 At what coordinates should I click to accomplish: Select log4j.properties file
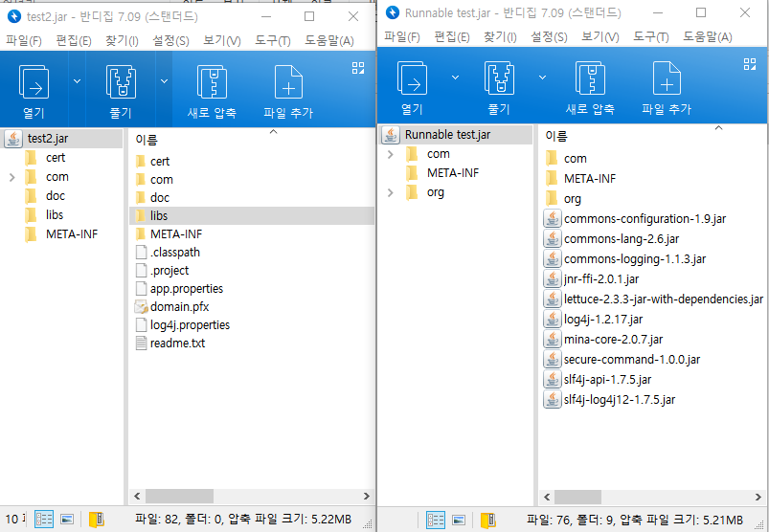pyautogui.click(x=183, y=325)
